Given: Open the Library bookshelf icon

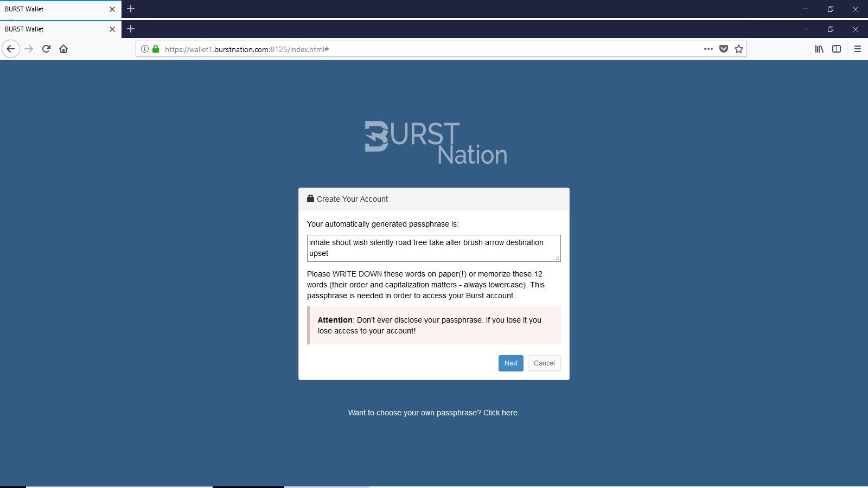Looking at the screenshot, I should [x=819, y=49].
